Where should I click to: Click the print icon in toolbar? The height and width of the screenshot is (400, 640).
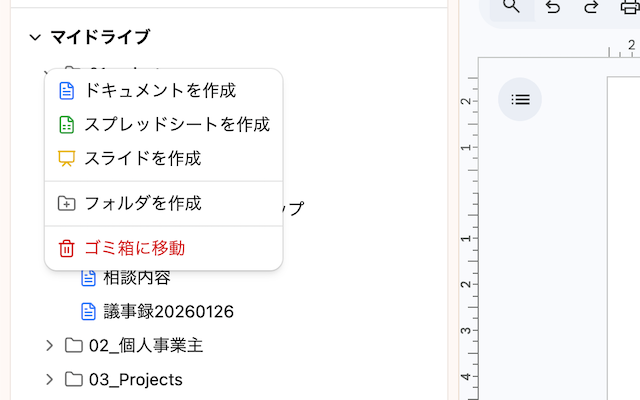click(x=630, y=8)
